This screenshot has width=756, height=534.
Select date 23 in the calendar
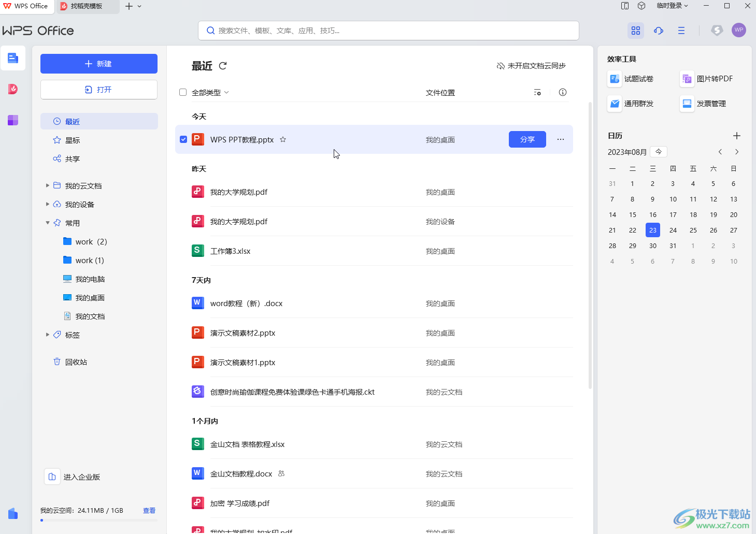tap(653, 230)
